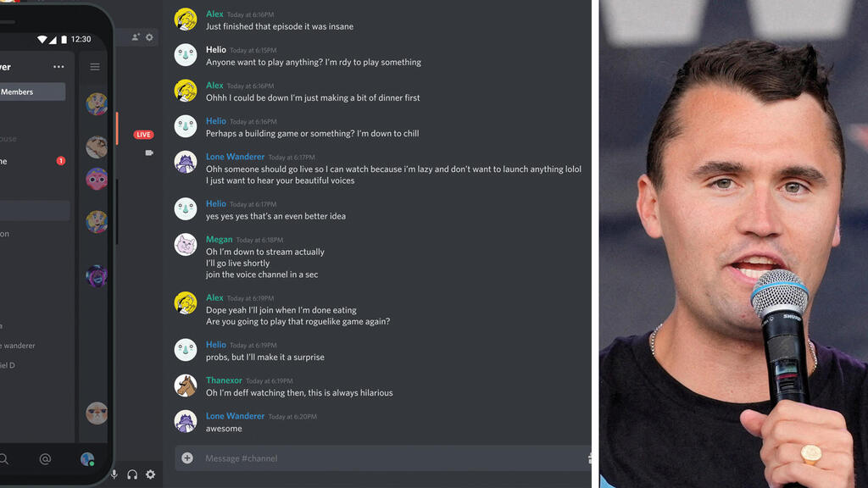
Task: Click the plus attachment icon in message box
Action: (x=187, y=458)
